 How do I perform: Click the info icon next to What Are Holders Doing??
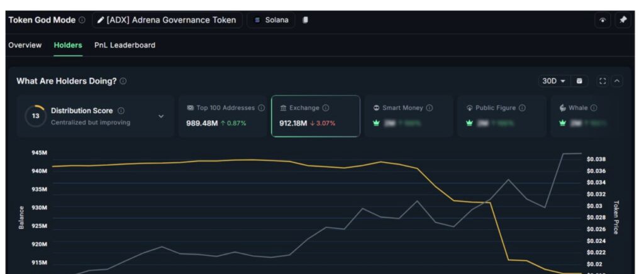(123, 81)
